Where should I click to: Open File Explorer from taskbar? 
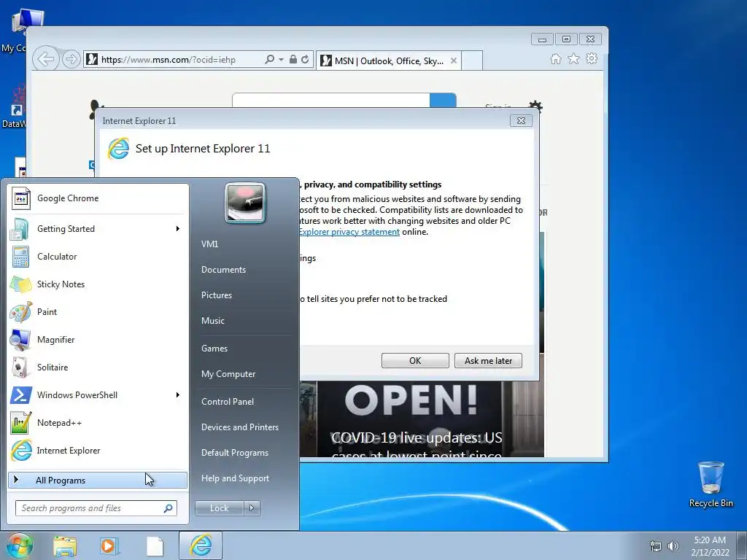[65, 546]
